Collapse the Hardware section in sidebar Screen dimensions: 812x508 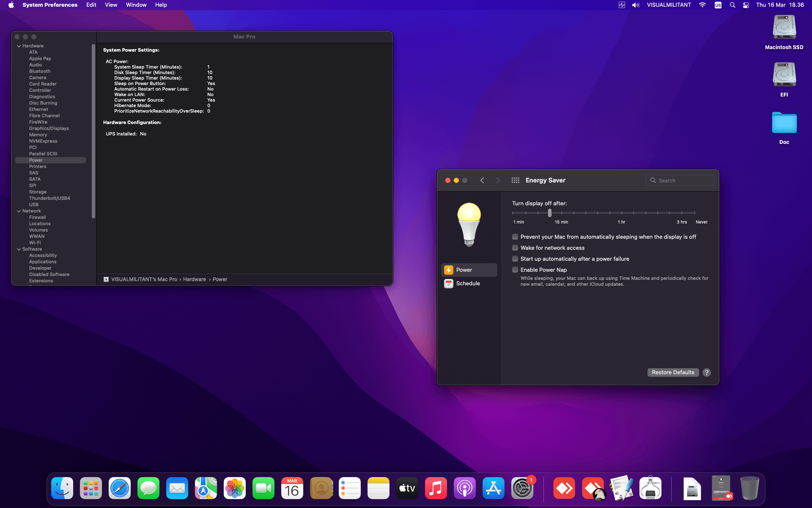pos(19,46)
